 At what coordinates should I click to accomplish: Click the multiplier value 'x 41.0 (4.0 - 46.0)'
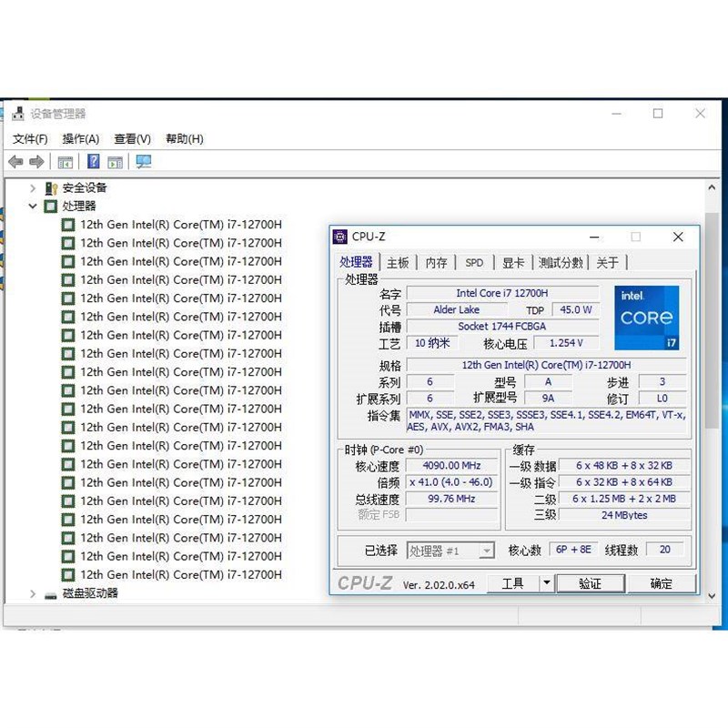pyautogui.click(x=451, y=482)
